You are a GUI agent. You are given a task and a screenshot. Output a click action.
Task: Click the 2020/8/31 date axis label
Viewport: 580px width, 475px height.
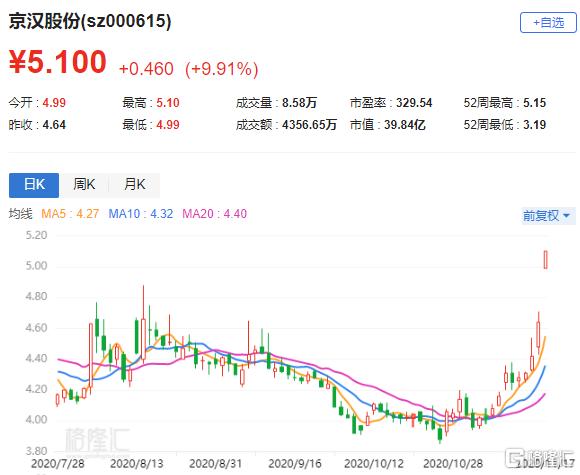(215, 463)
